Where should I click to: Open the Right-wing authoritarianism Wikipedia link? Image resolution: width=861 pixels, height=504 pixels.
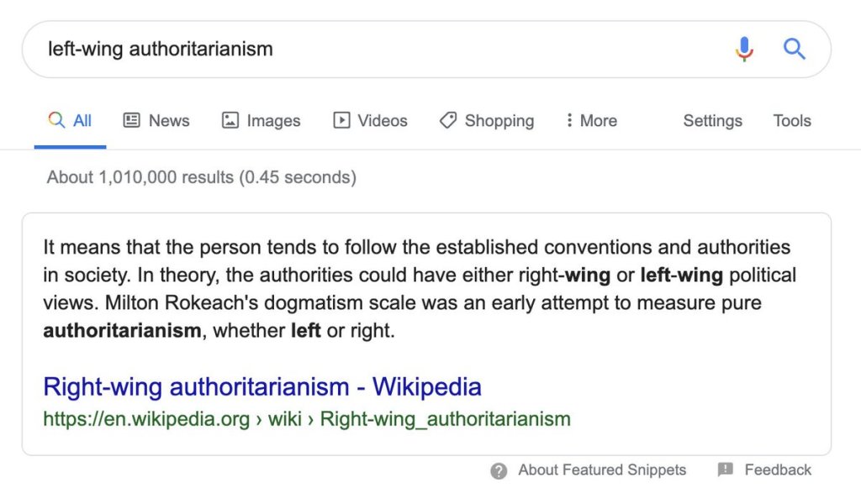coord(262,387)
